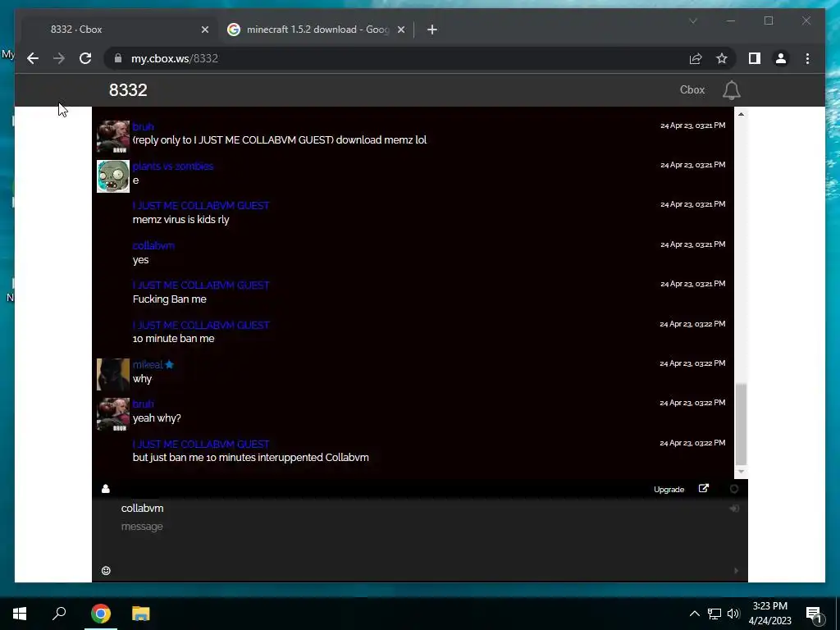Open a new browser tab
This screenshot has width=840, height=630.
(431, 30)
